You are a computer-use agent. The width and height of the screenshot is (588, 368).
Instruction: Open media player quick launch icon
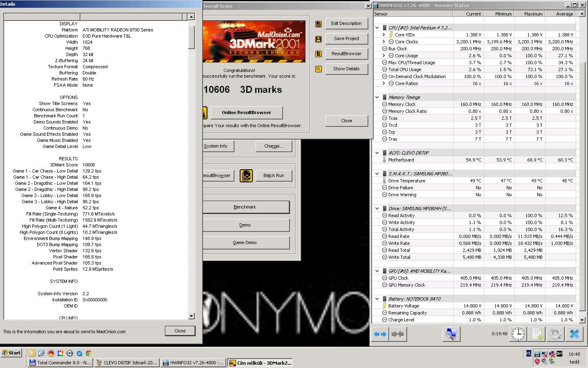[x=69, y=353]
